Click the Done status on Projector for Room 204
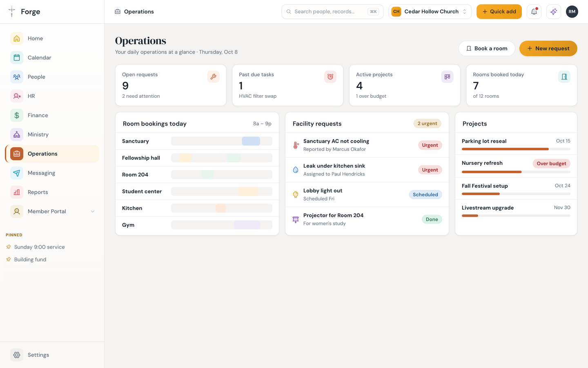This screenshot has width=588, height=368. coord(432,220)
